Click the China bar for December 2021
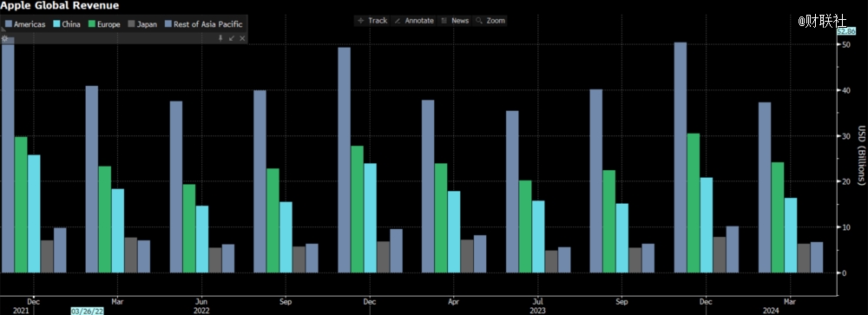This screenshot has height=315, width=868. pyautogui.click(x=34, y=213)
